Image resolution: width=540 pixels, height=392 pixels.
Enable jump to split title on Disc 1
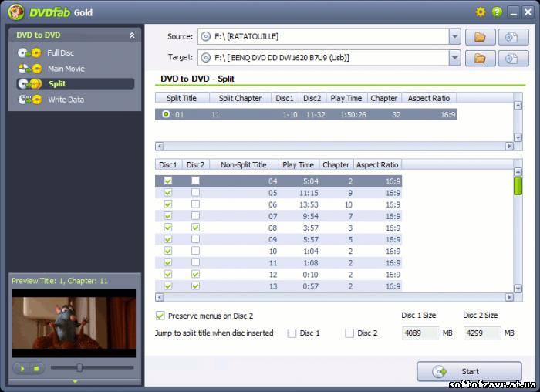(292, 333)
